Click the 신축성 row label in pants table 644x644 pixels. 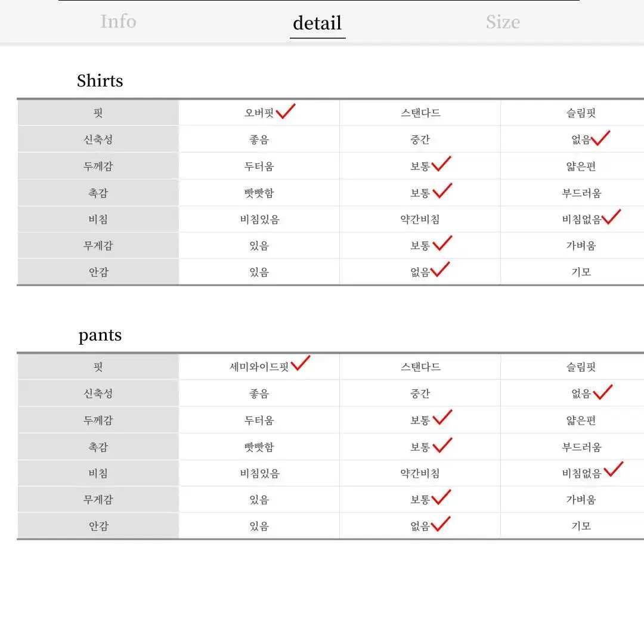[98, 394]
